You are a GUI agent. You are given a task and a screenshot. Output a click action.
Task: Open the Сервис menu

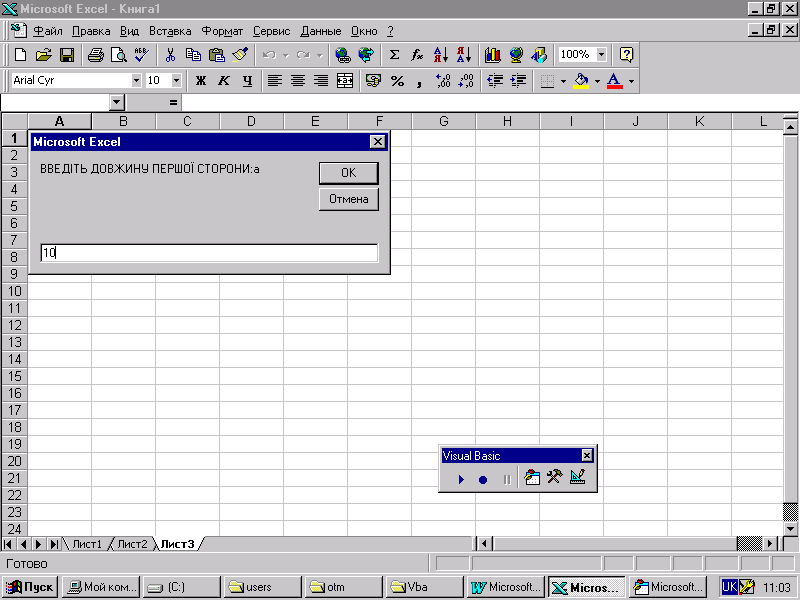[x=271, y=31]
